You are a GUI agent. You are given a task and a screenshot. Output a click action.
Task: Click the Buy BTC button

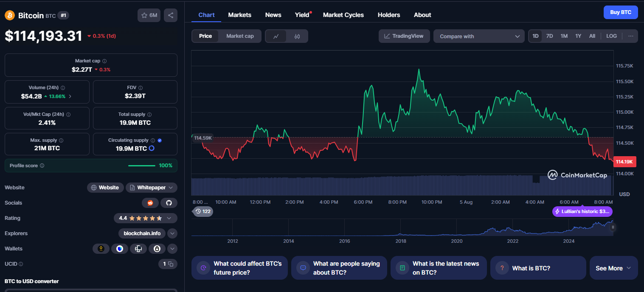[x=621, y=12]
